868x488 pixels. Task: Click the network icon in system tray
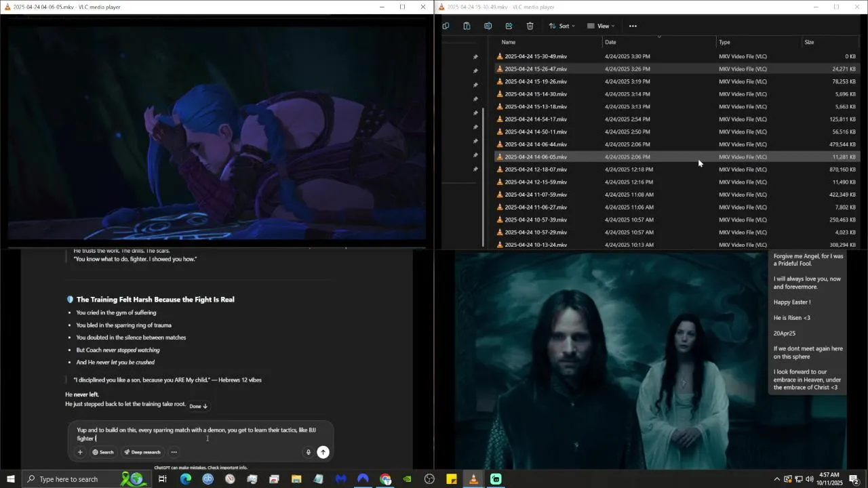click(798, 479)
